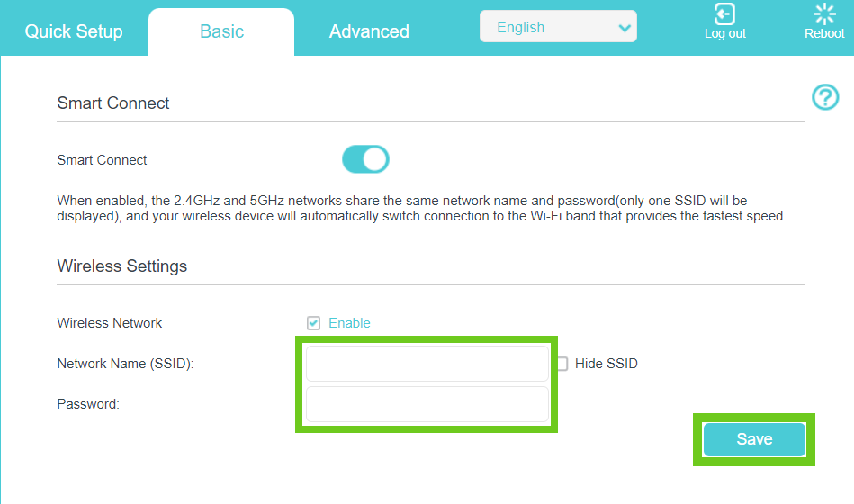Save the wireless settings
Viewport: 854px width, 504px height.
pyautogui.click(x=754, y=439)
